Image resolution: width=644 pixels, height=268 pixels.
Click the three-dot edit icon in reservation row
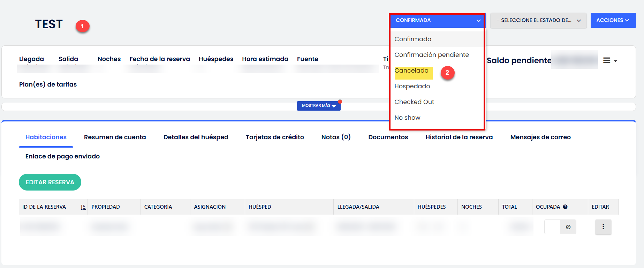click(603, 227)
